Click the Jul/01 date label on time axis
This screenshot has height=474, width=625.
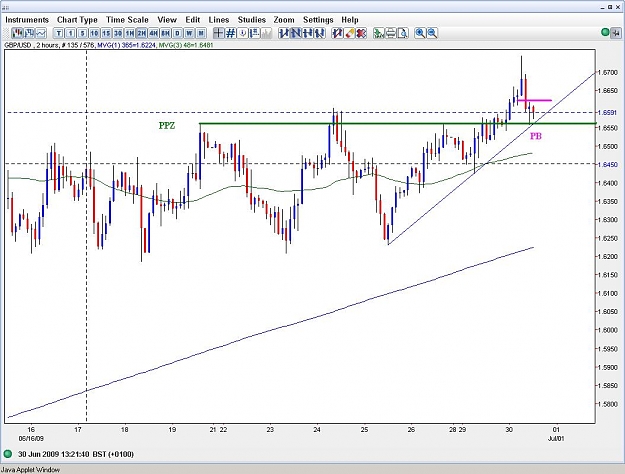(556, 439)
